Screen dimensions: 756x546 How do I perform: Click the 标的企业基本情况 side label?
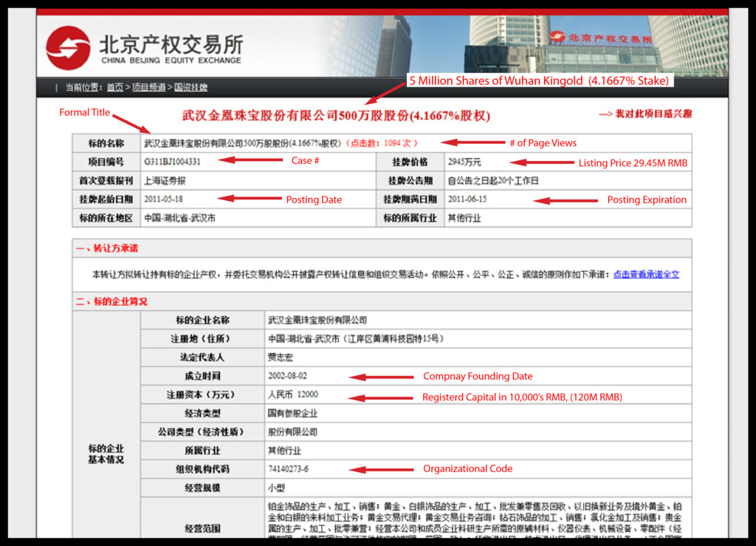pyautogui.click(x=106, y=454)
